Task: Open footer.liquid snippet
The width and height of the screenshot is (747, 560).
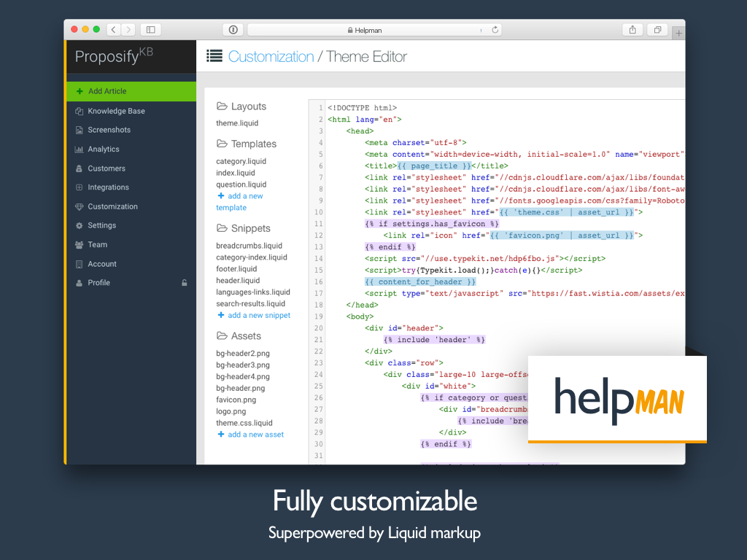Action: coord(236,269)
